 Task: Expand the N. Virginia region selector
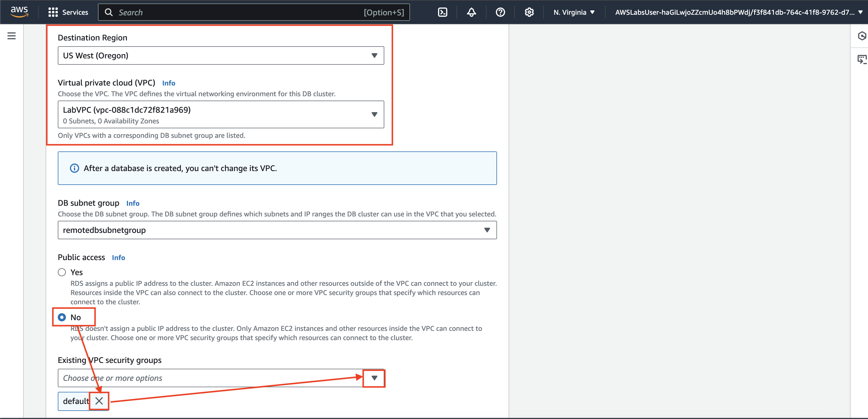coord(574,12)
